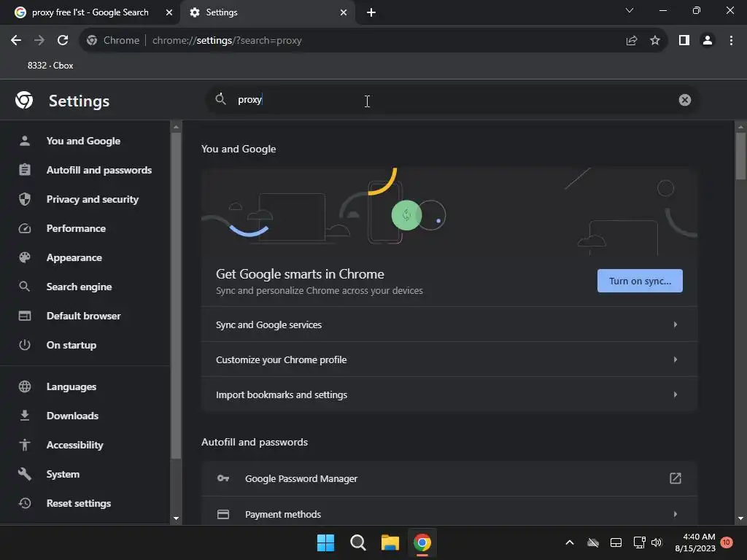Click the Downloads arrow icon
Viewport: 747px width, 560px height.
click(25, 416)
